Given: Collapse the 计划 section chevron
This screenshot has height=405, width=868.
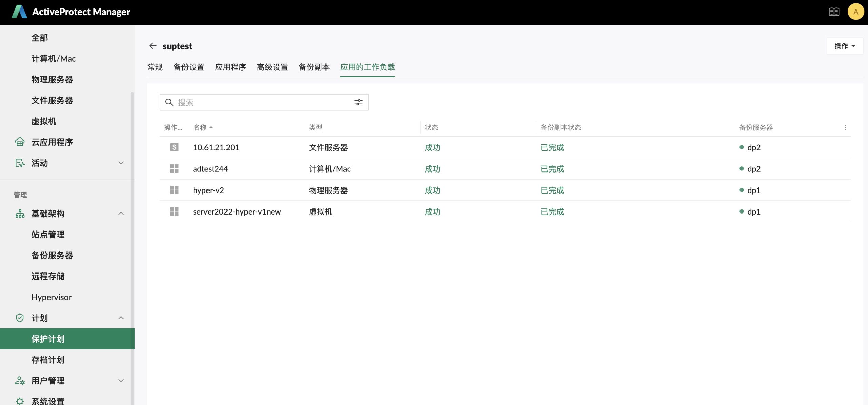Looking at the screenshot, I should (x=121, y=318).
